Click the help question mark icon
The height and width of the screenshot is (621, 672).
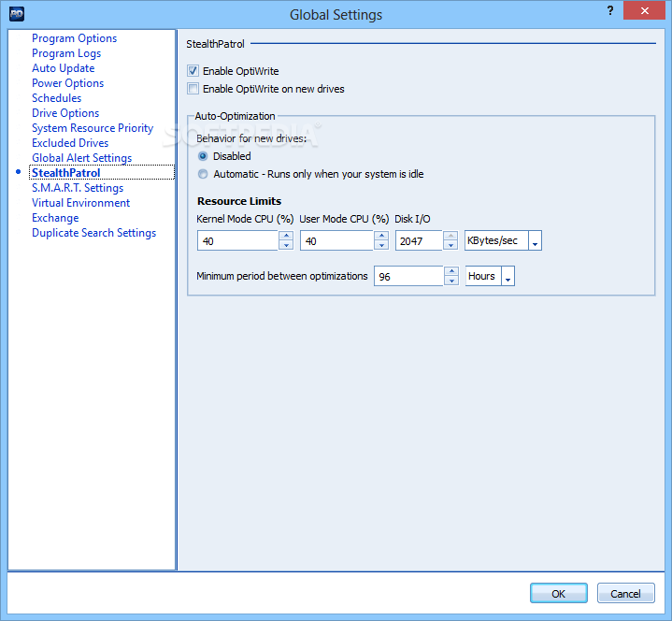point(610,10)
